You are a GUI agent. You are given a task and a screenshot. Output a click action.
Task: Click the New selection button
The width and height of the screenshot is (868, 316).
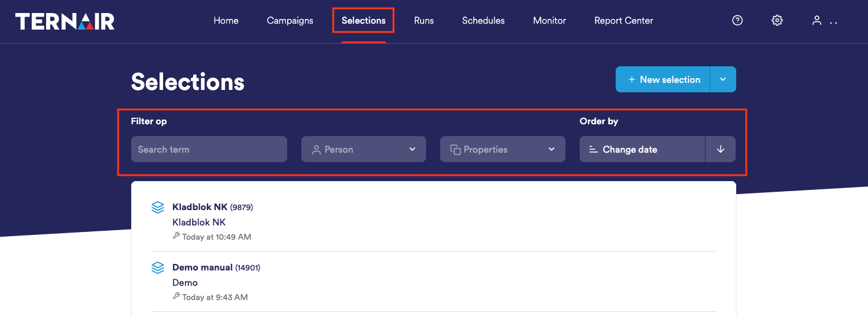point(664,79)
